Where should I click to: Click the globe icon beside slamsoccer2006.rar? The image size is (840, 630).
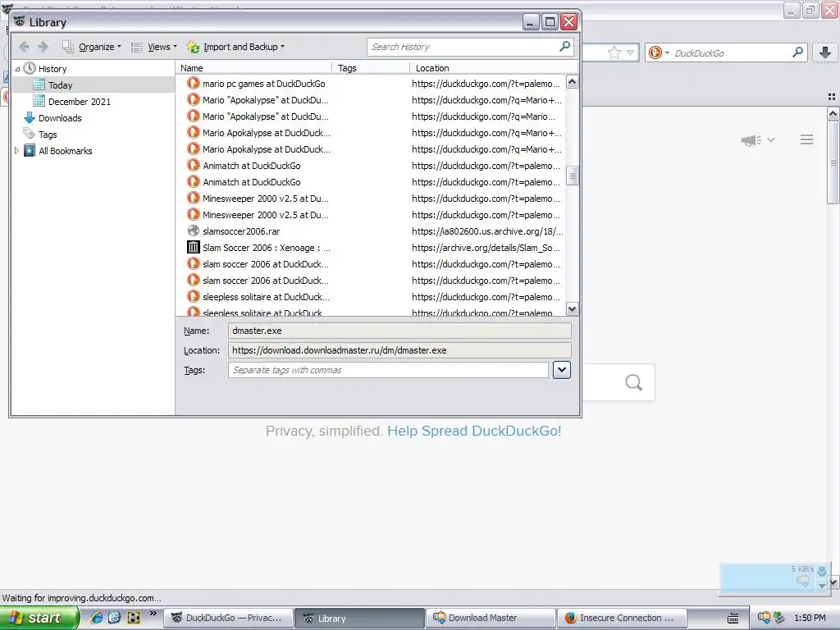(194, 231)
